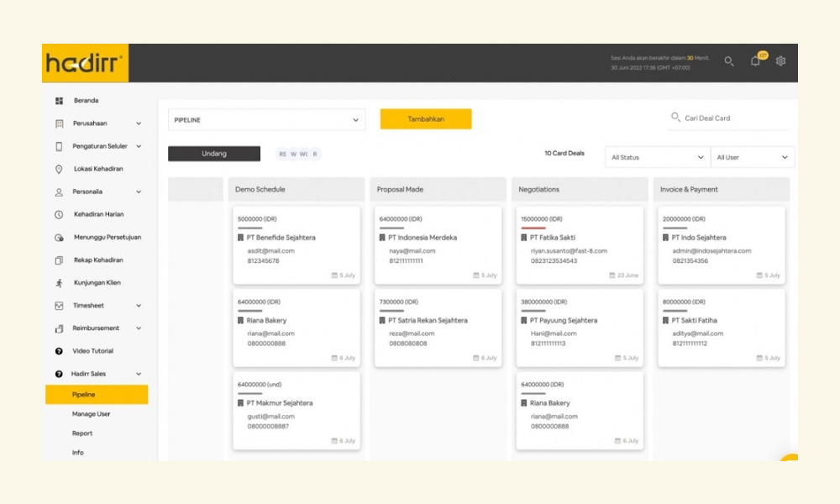
Task: Open Lokasi Kehadiran menu item
Action: [x=98, y=169]
